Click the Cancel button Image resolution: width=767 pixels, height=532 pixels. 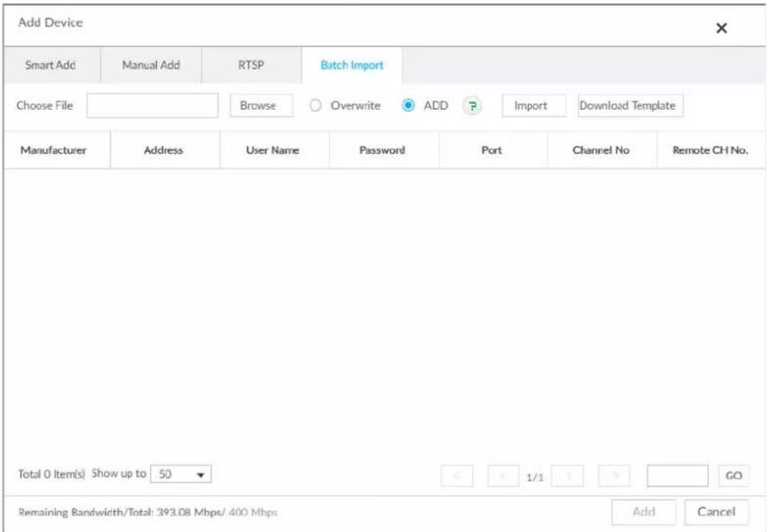pyautogui.click(x=716, y=512)
